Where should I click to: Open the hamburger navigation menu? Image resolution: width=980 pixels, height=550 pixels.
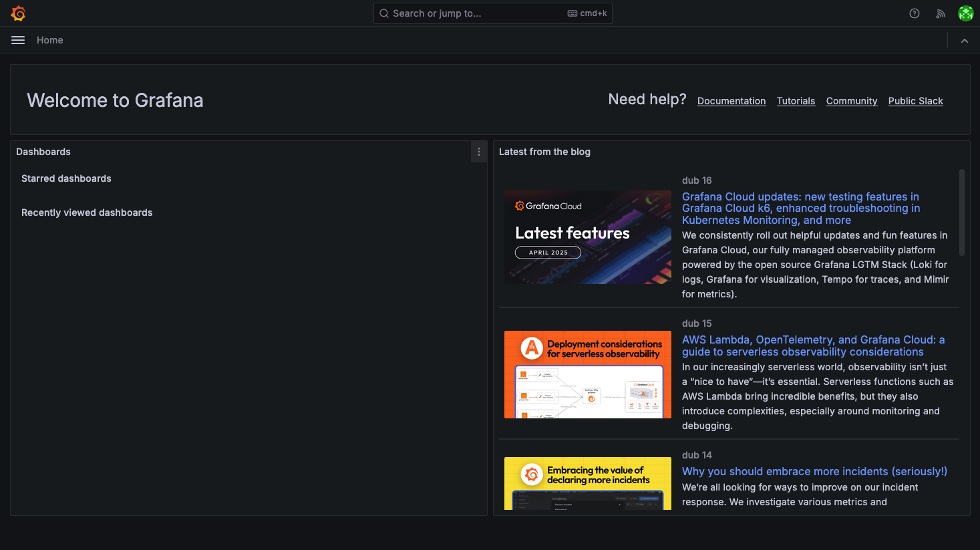pyautogui.click(x=18, y=40)
